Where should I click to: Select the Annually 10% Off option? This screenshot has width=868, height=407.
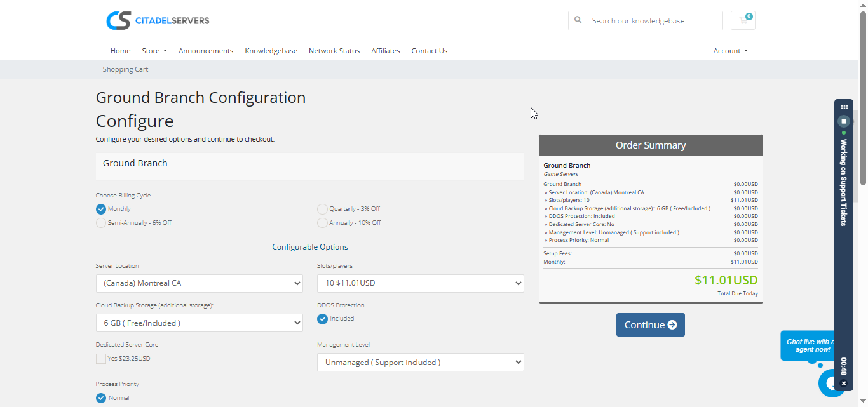(323, 223)
